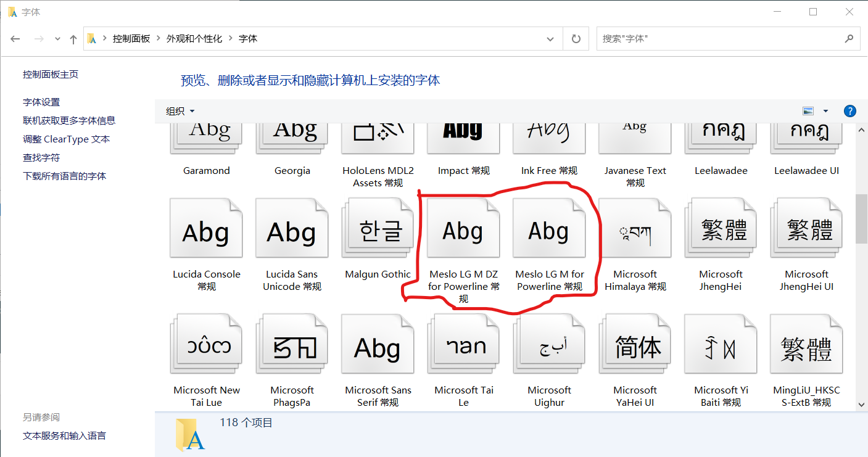Open 联机获取更多字体信息 link
The width and height of the screenshot is (868, 457).
[69, 120]
